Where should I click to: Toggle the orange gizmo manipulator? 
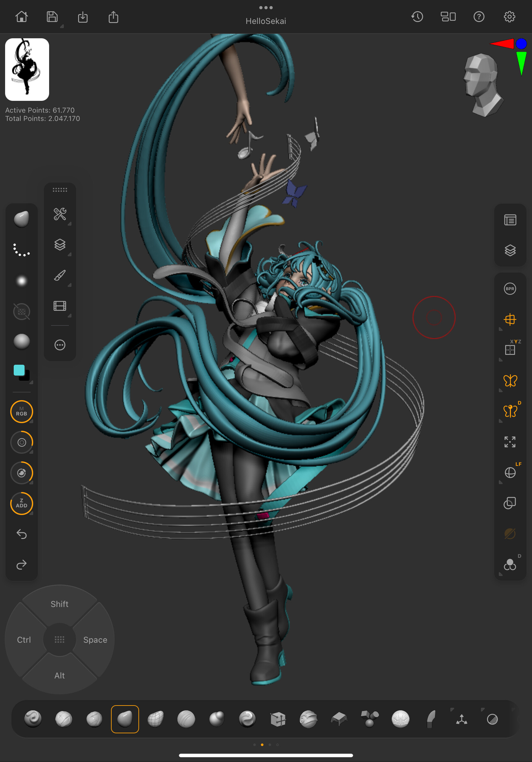point(510,319)
